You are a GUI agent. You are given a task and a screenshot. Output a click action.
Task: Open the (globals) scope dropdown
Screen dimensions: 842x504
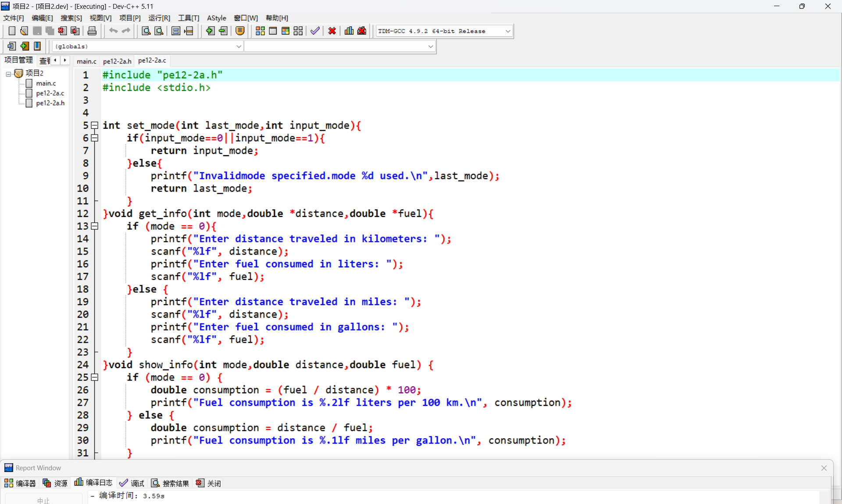coord(239,46)
